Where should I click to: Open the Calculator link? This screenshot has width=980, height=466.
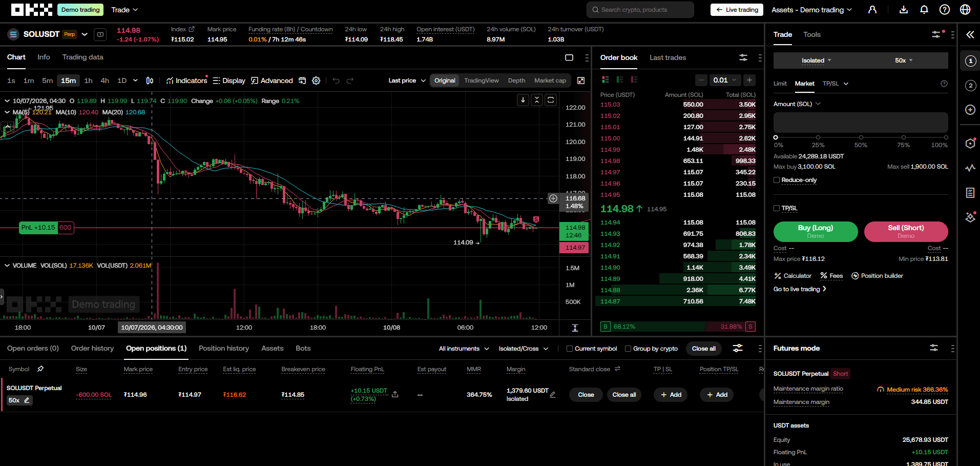793,276
